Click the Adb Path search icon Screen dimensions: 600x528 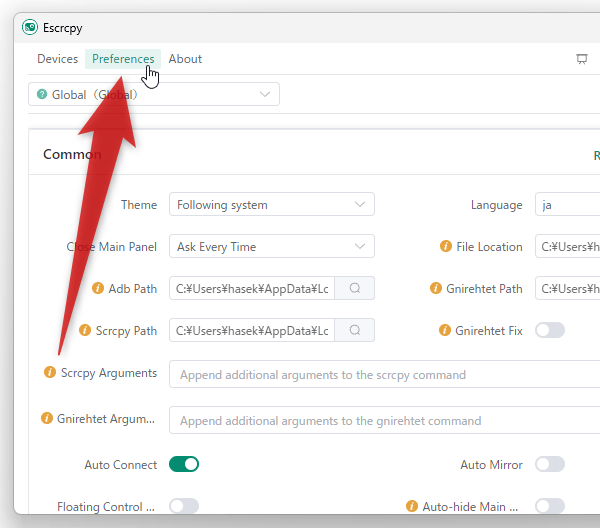point(354,289)
